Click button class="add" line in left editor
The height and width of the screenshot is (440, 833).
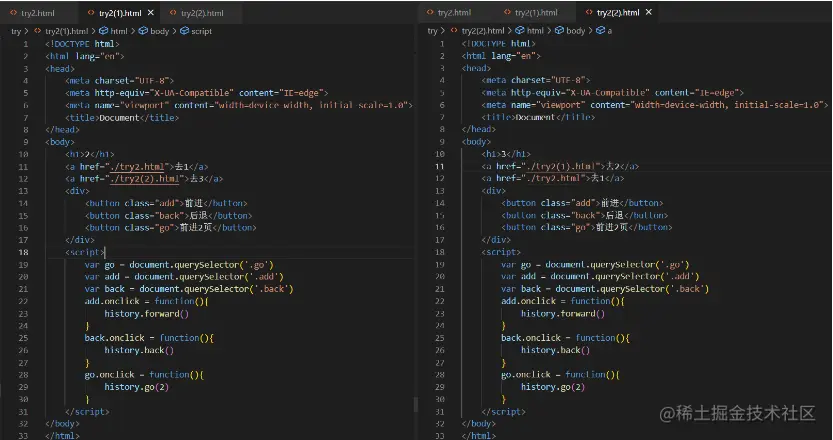click(166, 204)
